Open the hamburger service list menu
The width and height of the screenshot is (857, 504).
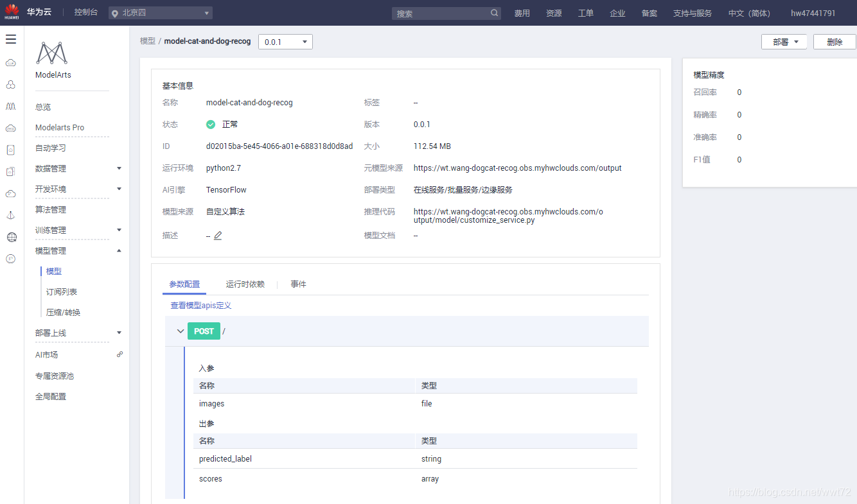[x=11, y=40]
